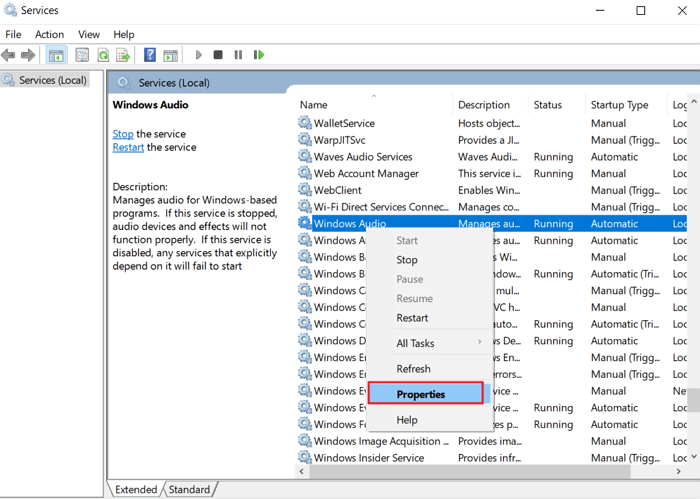Click Services (Local) header gear icon
Viewport: 700px width, 499px height.
[x=124, y=83]
